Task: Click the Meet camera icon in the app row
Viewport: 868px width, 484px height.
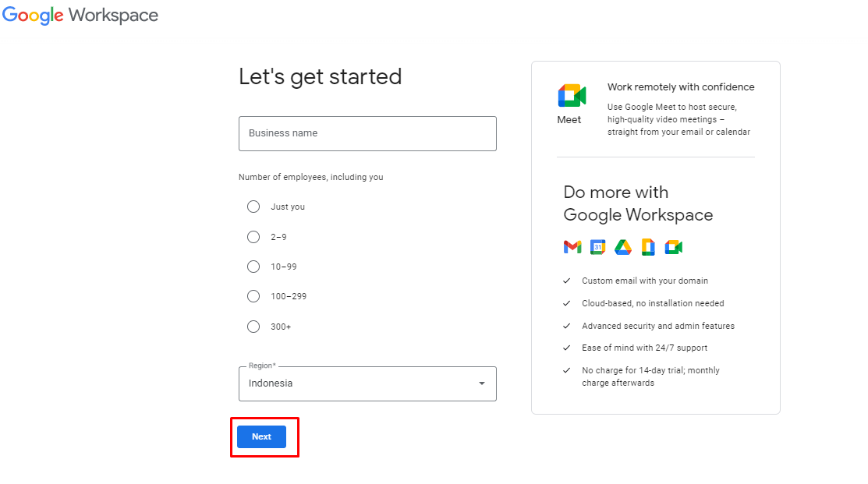Action: [x=674, y=246]
